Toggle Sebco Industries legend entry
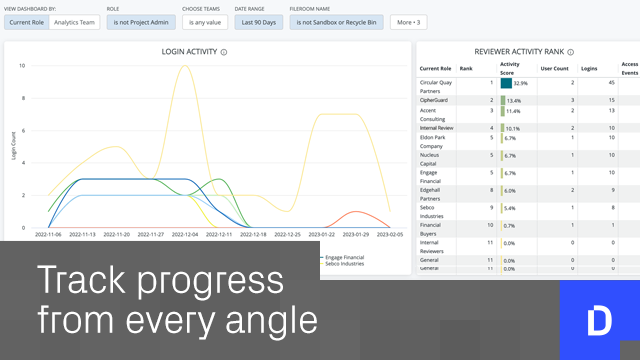Image resolution: width=640 pixels, height=360 pixels. [342, 264]
